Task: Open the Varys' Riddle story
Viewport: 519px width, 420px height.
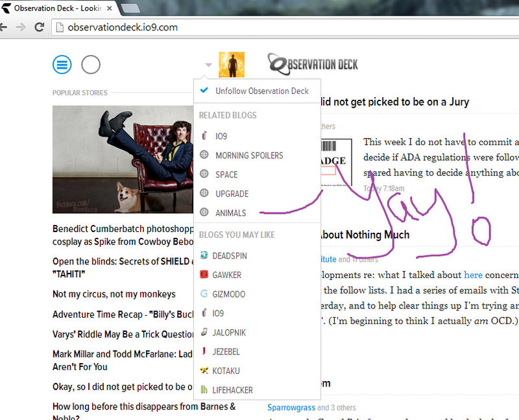Action: 123,334
